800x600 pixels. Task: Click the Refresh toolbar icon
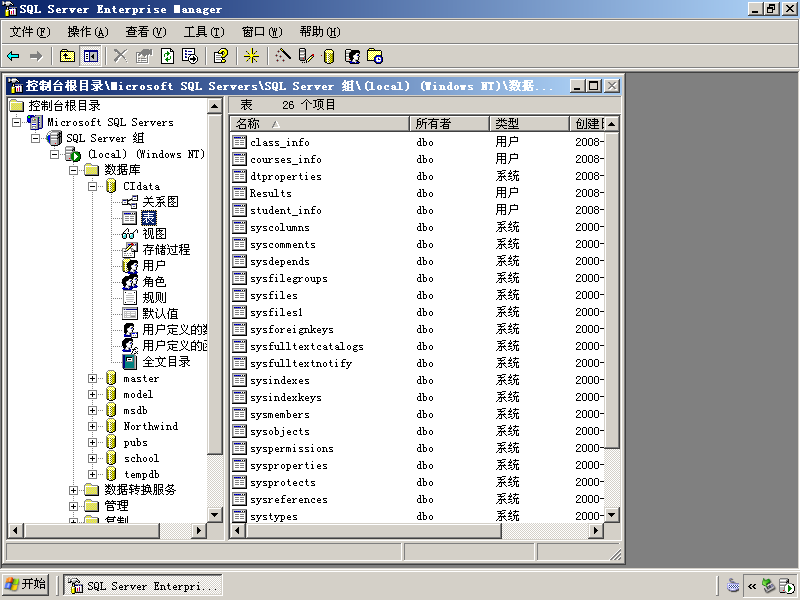[167, 56]
